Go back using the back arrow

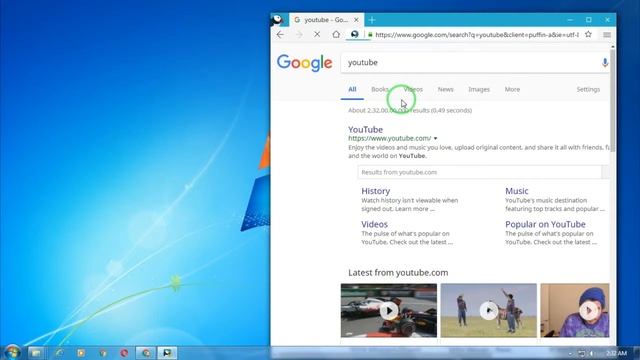click(280, 35)
